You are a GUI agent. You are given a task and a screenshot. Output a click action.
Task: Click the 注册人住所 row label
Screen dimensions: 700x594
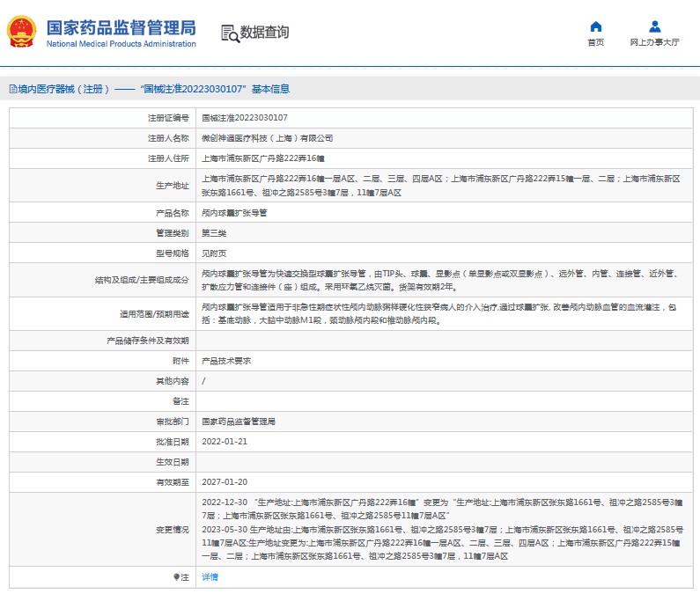point(168,158)
